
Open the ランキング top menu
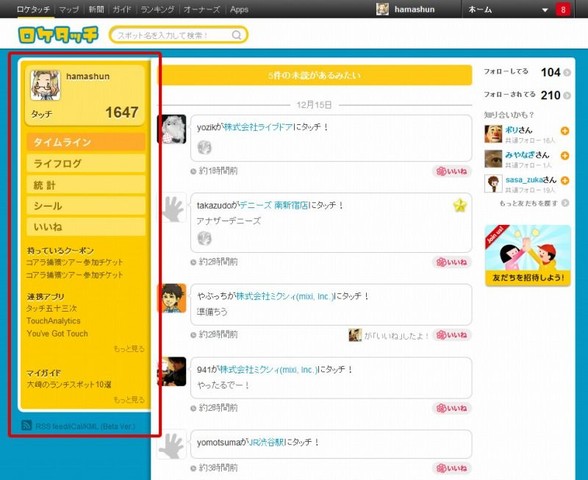[158, 9]
